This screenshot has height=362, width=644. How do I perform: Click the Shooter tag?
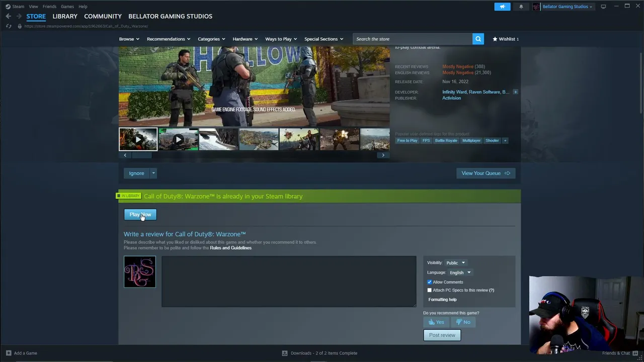point(492,141)
